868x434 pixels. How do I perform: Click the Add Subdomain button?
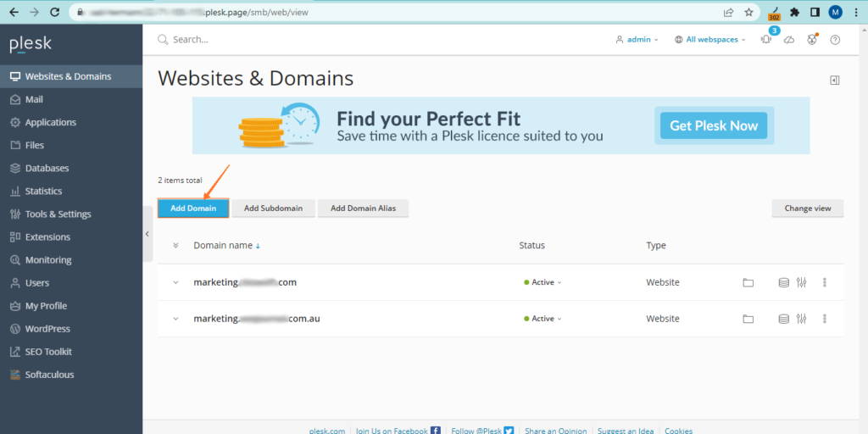pyautogui.click(x=274, y=209)
